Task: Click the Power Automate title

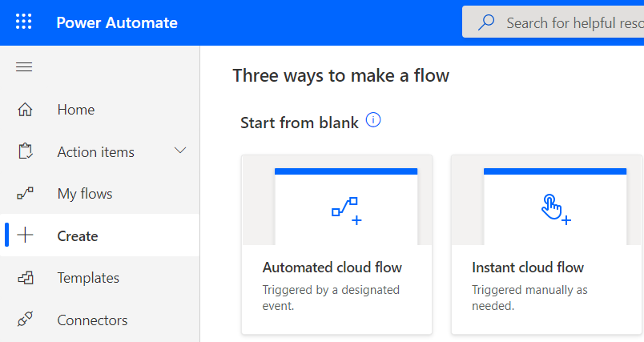Action: (117, 22)
